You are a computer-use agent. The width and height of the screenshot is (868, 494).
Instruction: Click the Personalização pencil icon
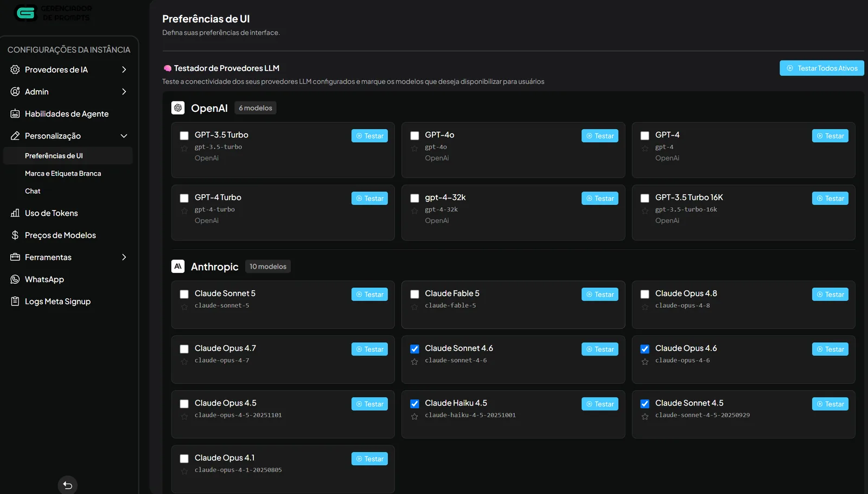coord(15,136)
